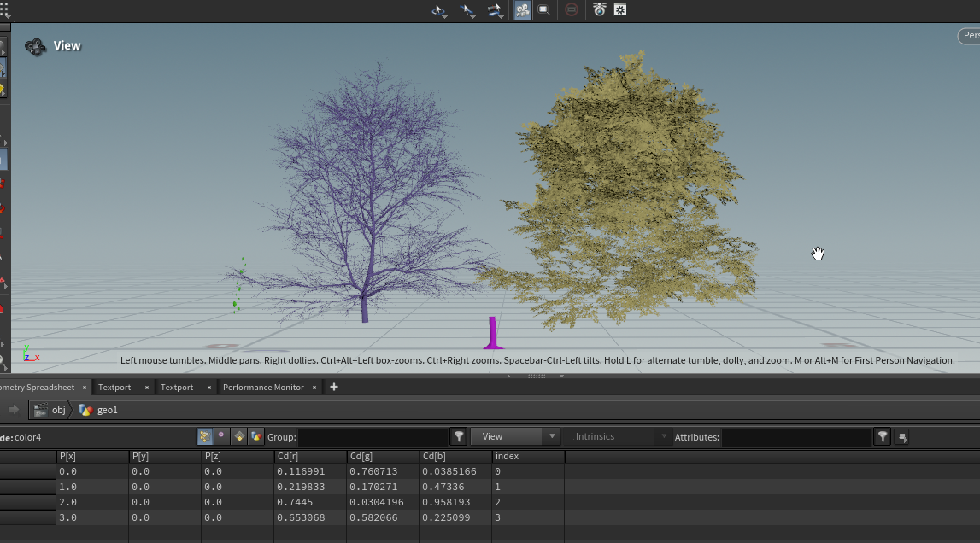Click the render region camera icon

521,10
